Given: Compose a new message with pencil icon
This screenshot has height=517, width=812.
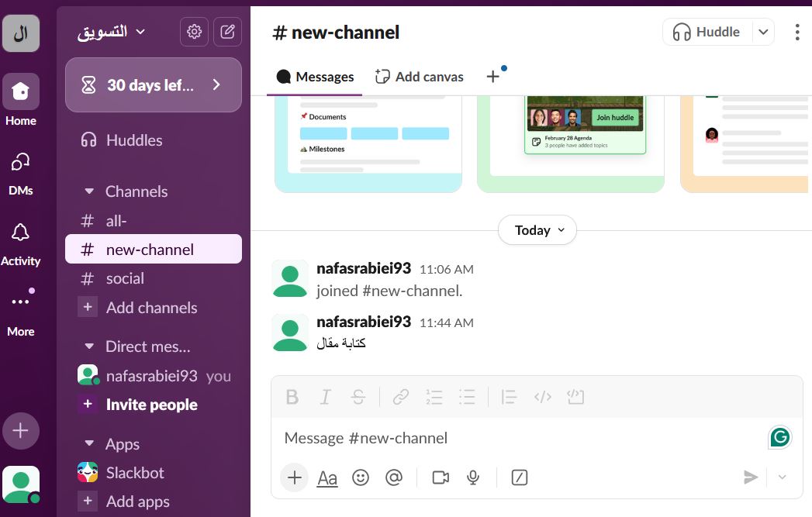Looking at the screenshot, I should [x=228, y=32].
